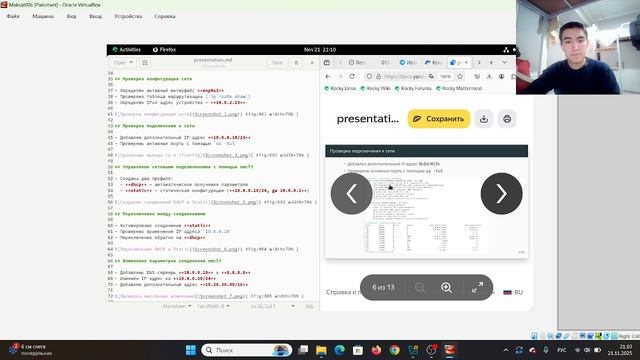Screen dimensions: 640x360
Task: Save file in gedit
Action: (277, 62)
